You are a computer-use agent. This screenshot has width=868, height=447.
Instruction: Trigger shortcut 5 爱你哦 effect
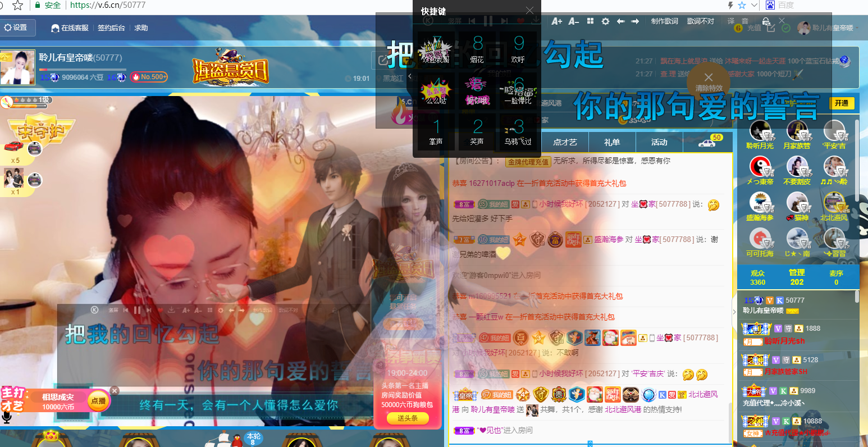[x=477, y=90]
